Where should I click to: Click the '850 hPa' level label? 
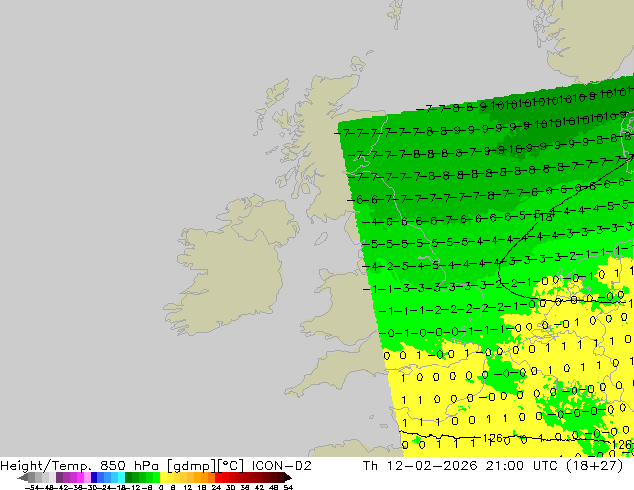click(x=129, y=465)
